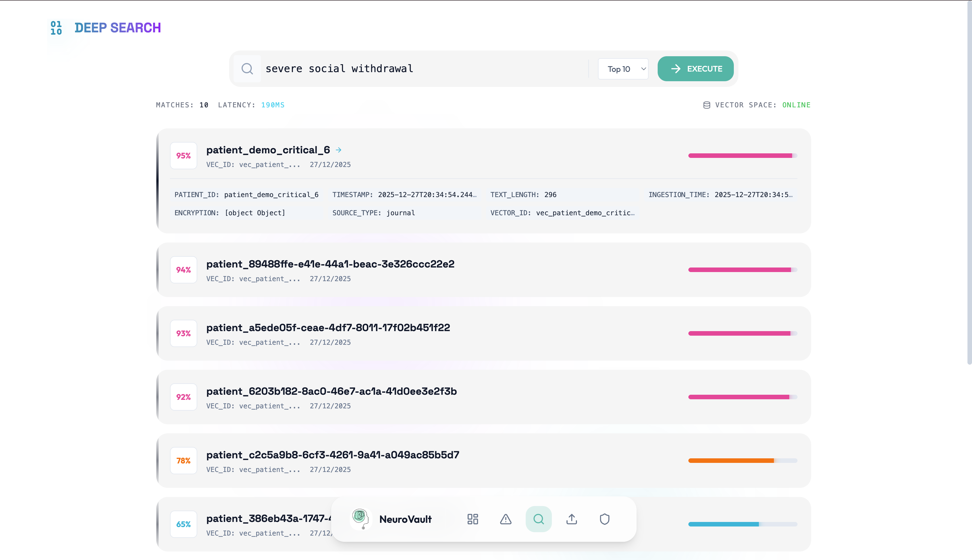Open the dashboard grid icon in dock
Image resolution: width=972 pixels, height=560 pixels.
[x=473, y=519]
